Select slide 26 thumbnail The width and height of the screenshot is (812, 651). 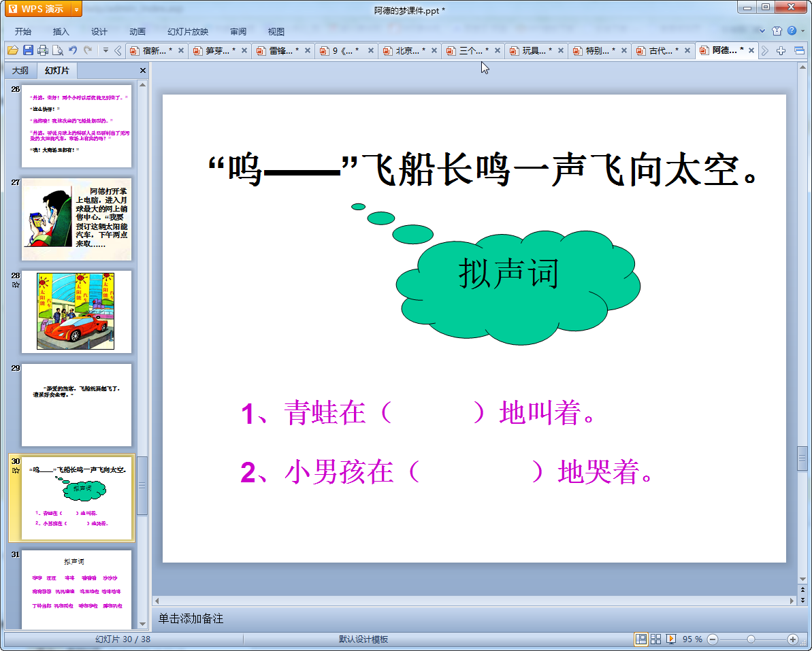point(77,126)
